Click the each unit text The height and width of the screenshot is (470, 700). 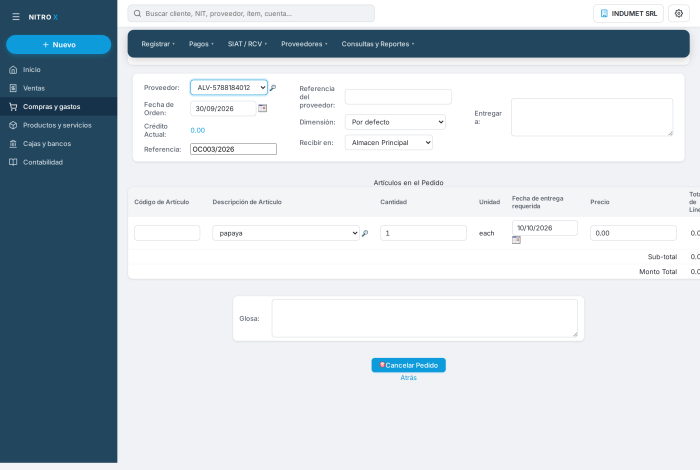click(x=487, y=233)
